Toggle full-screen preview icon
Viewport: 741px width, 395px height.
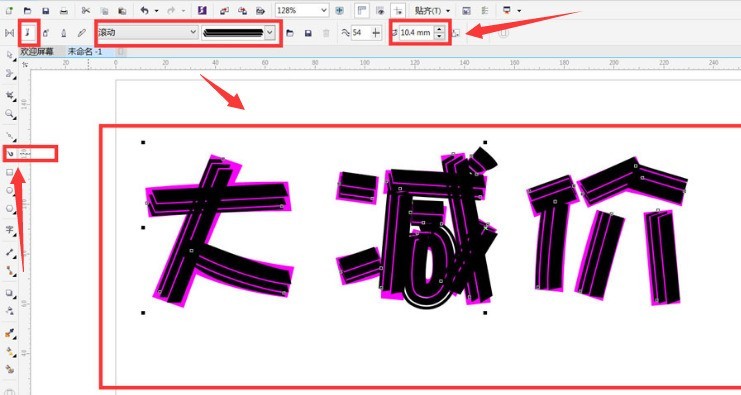[x=339, y=10]
